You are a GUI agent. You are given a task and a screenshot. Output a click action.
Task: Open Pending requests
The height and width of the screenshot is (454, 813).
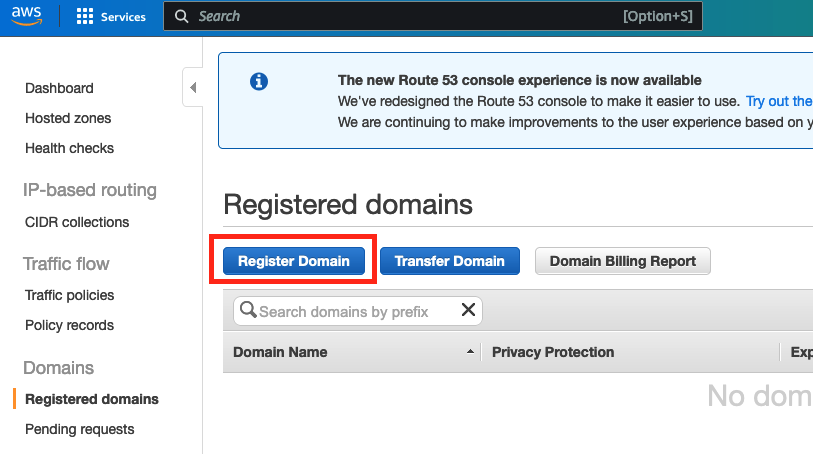tap(79, 429)
